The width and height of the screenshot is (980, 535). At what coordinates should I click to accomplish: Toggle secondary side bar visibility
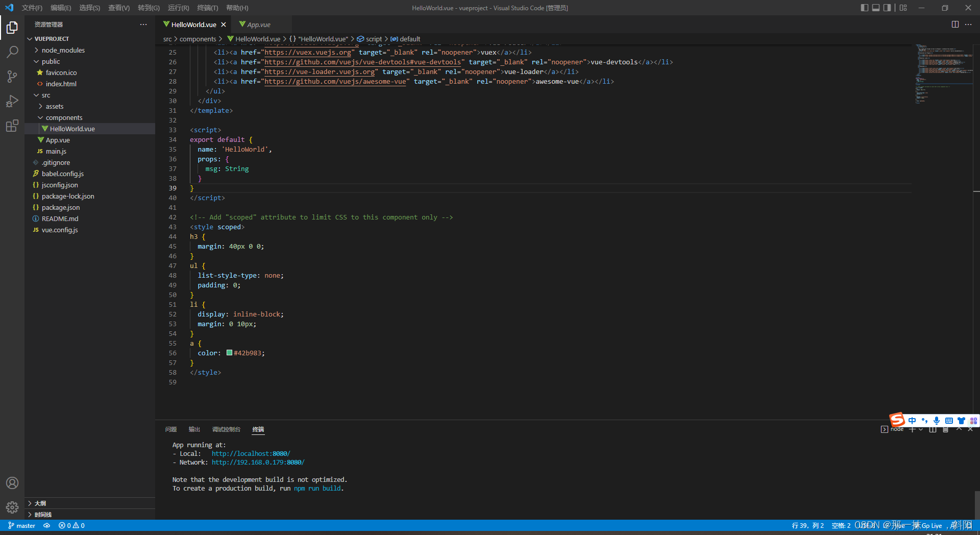click(x=887, y=8)
